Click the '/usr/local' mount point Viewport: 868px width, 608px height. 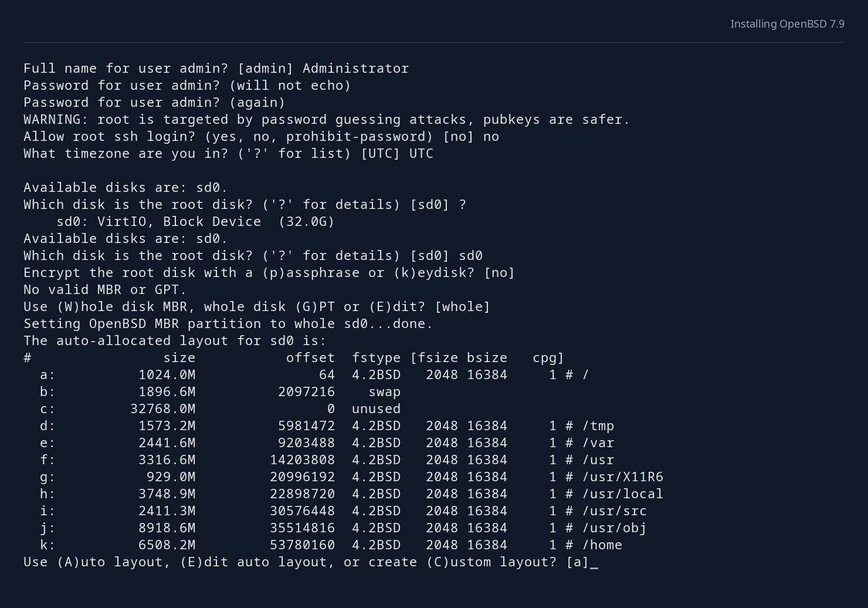coord(622,494)
